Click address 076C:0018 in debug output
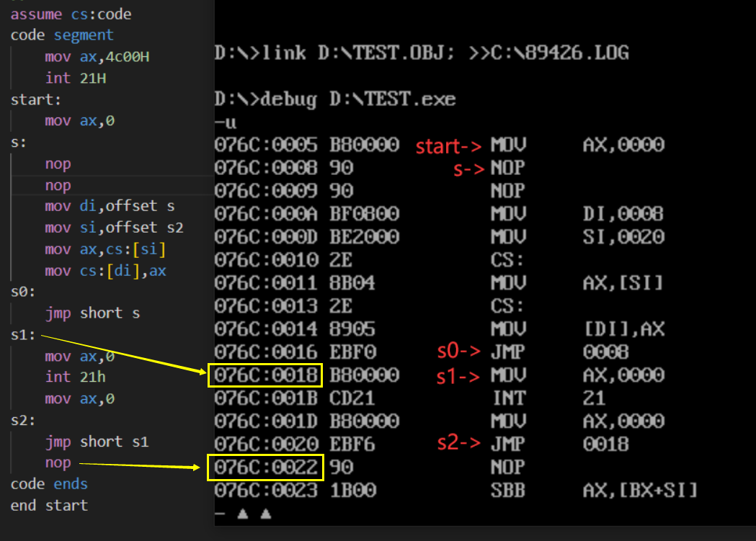 tap(266, 375)
